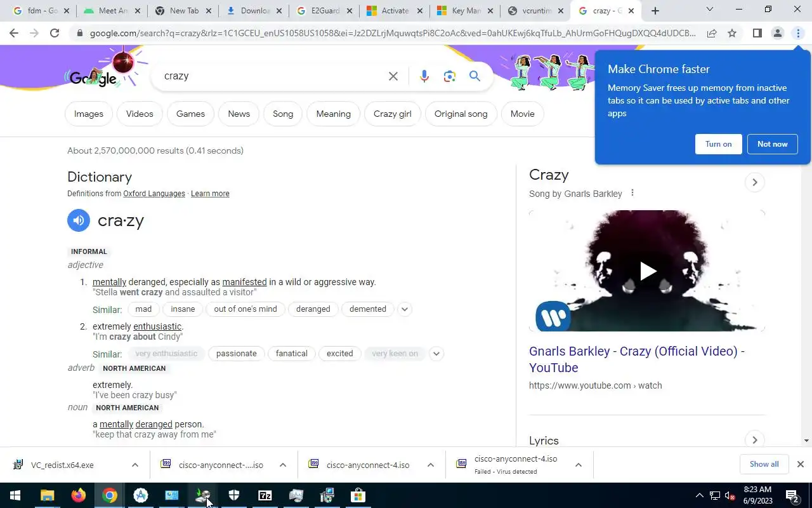Switch to the Meet tab
Image resolution: width=812 pixels, height=508 pixels.
click(x=111, y=11)
